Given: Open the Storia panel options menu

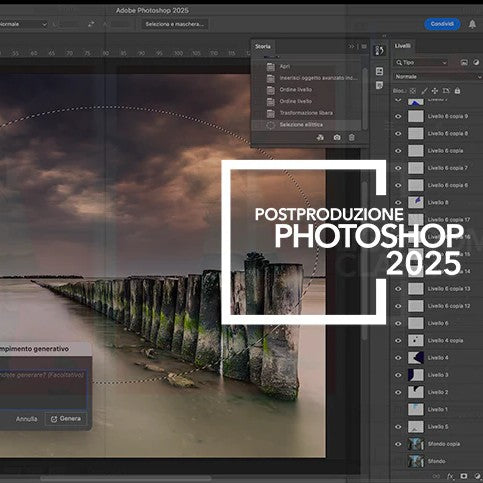Looking at the screenshot, I should tap(364, 46).
